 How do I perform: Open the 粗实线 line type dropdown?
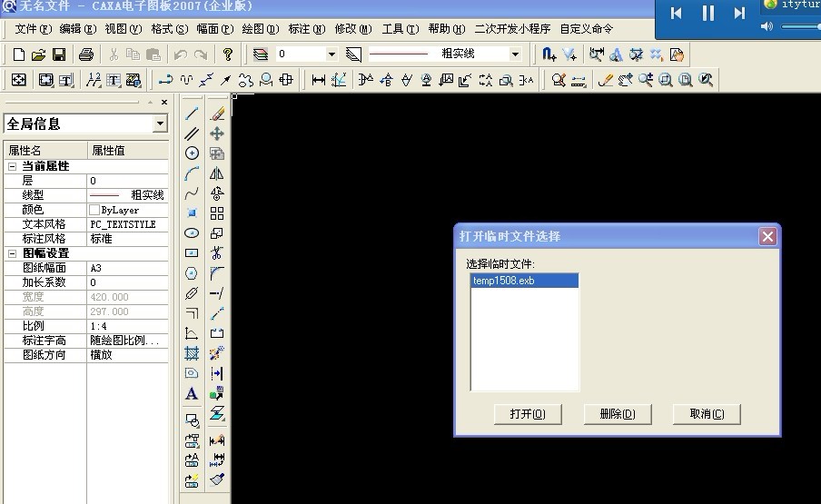(x=515, y=54)
